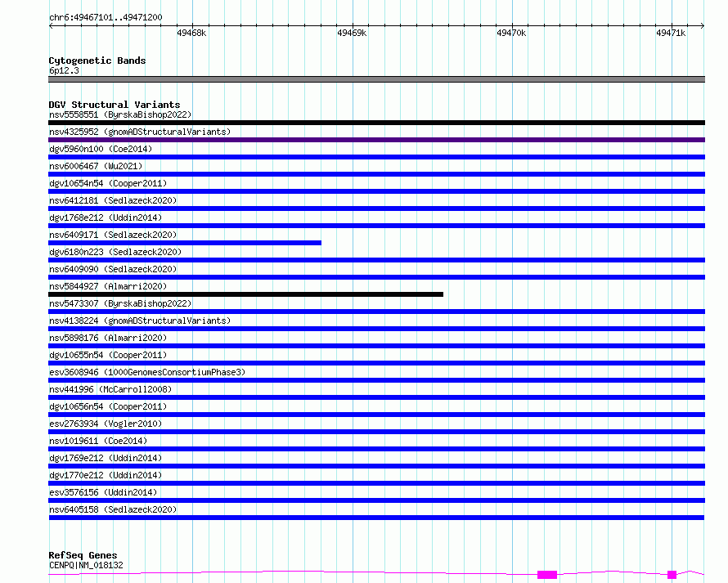Click the 49468k ruler tick label
Screen dimensions: 728x583
[x=191, y=33]
